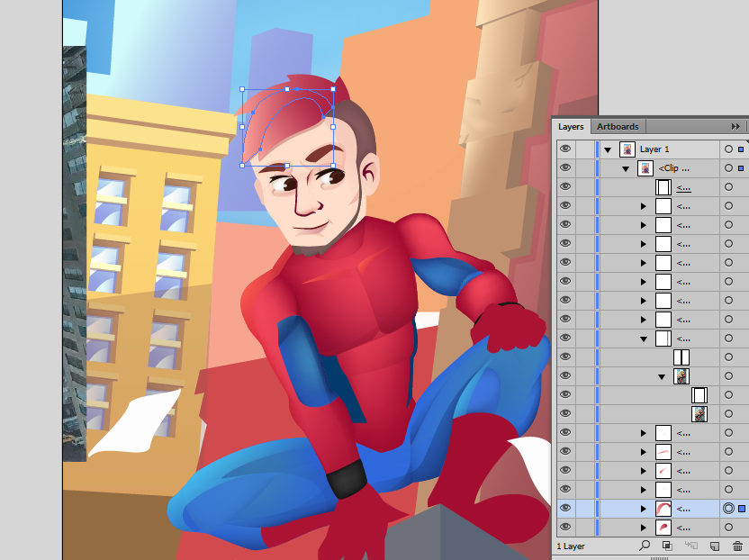Screen dimensions: 749x560
Task: Click the Locate Object magnifier icon
Action: tap(645, 546)
